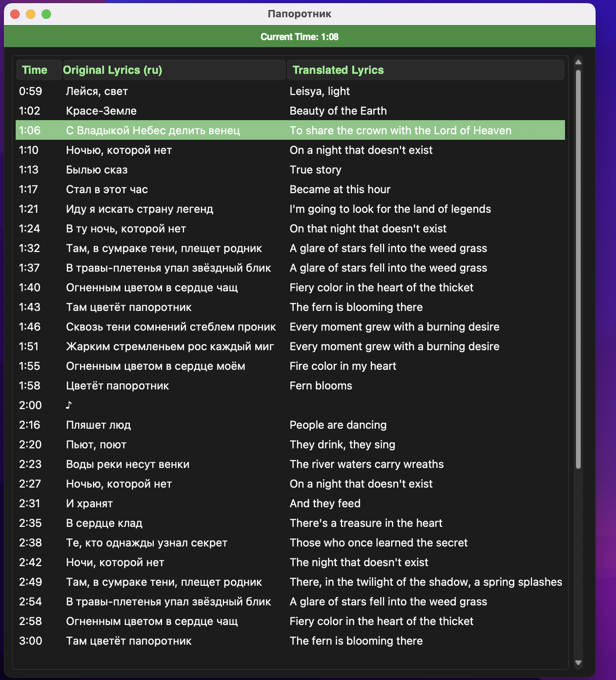This screenshot has height=680, width=616.
Task: Click the music note at 2:00
Action: click(69, 405)
